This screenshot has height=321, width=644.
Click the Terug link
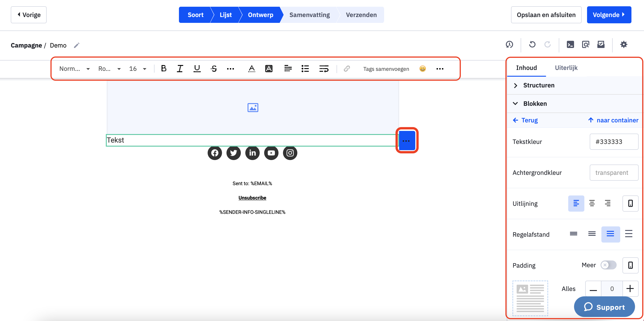[x=525, y=120]
